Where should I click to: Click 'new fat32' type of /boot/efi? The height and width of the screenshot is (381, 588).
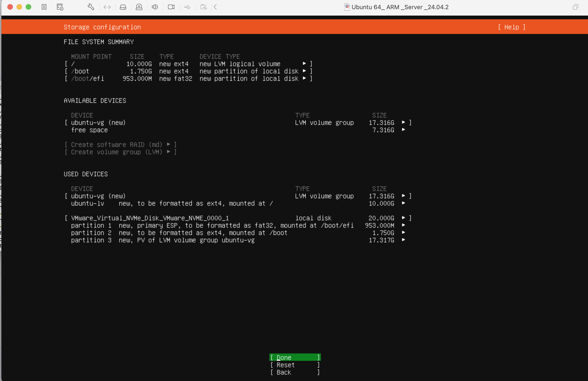176,78
